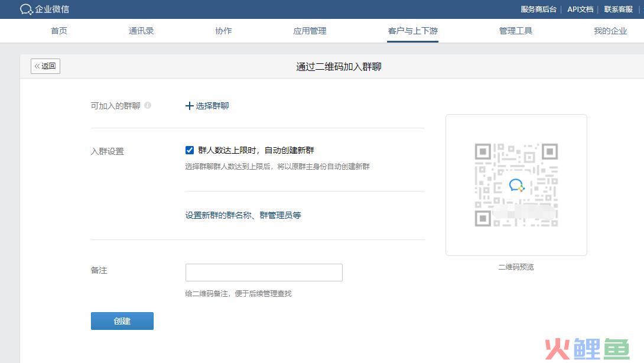Open the 我的企业 tab

pyautogui.click(x=610, y=31)
